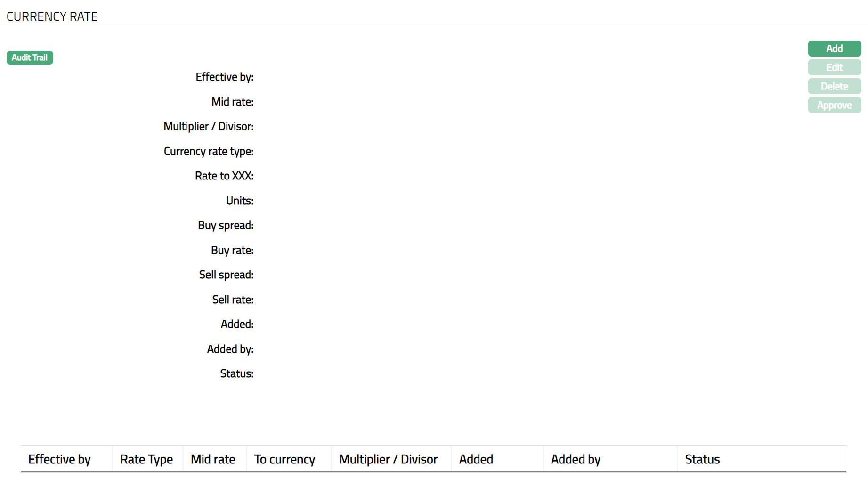Image resolution: width=868 pixels, height=479 pixels.
Task: Click the Sell spread label
Action: [226, 275]
